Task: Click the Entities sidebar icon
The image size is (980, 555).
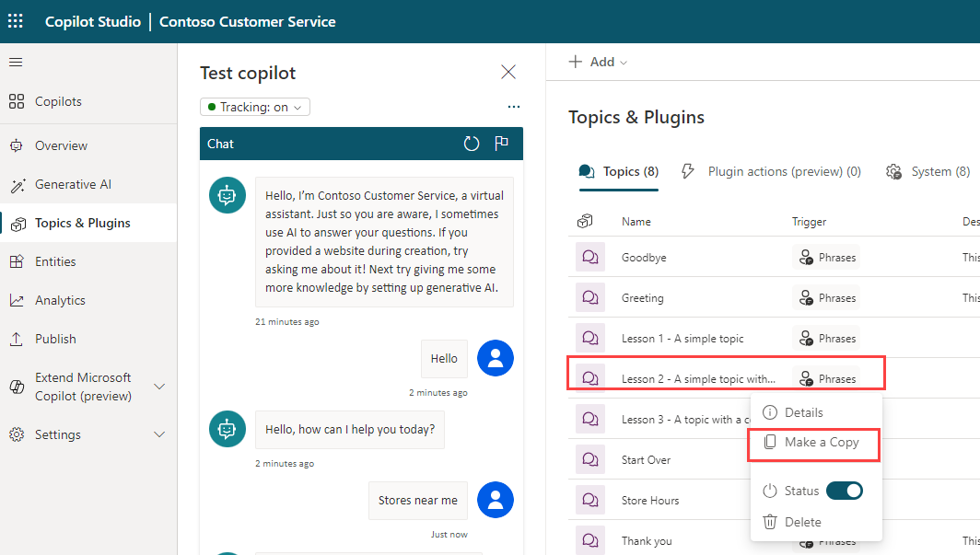Action: click(17, 261)
